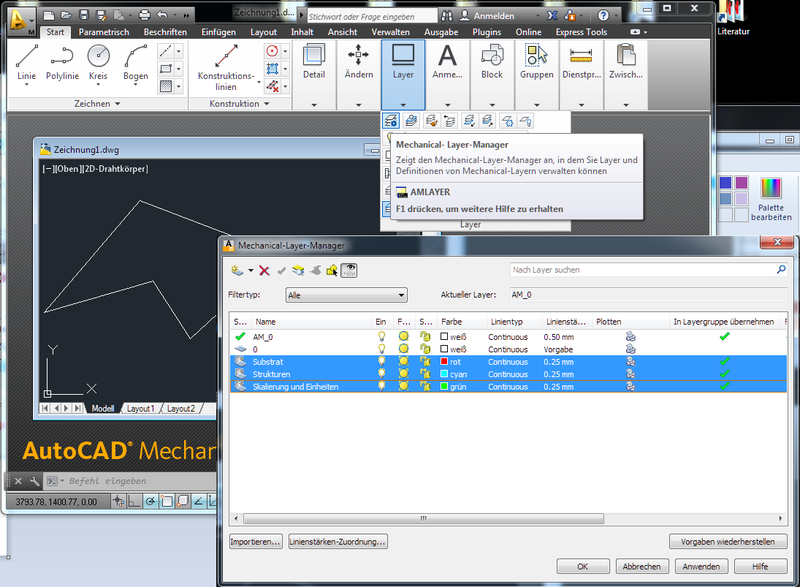The image size is (800, 587).
Task: Toggle the eye view button in Layer-Manager toolbar
Action: (349, 270)
